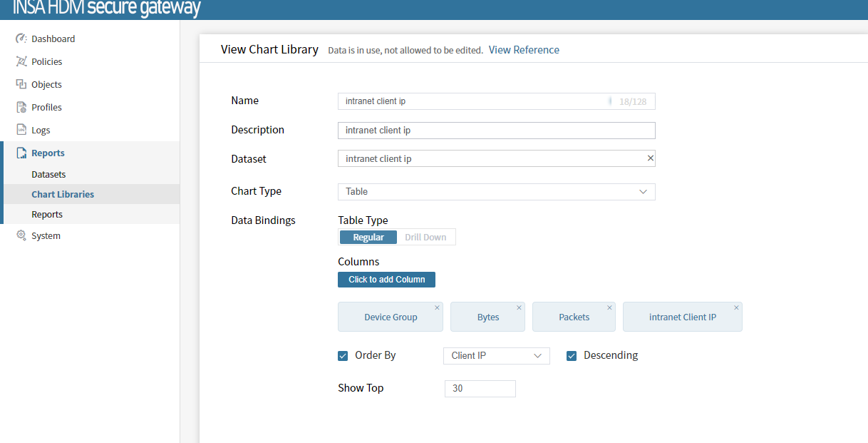This screenshot has height=443, width=868.
Task: Uncheck the Descending checkbox
Action: pyautogui.click(x=572, y=356)
